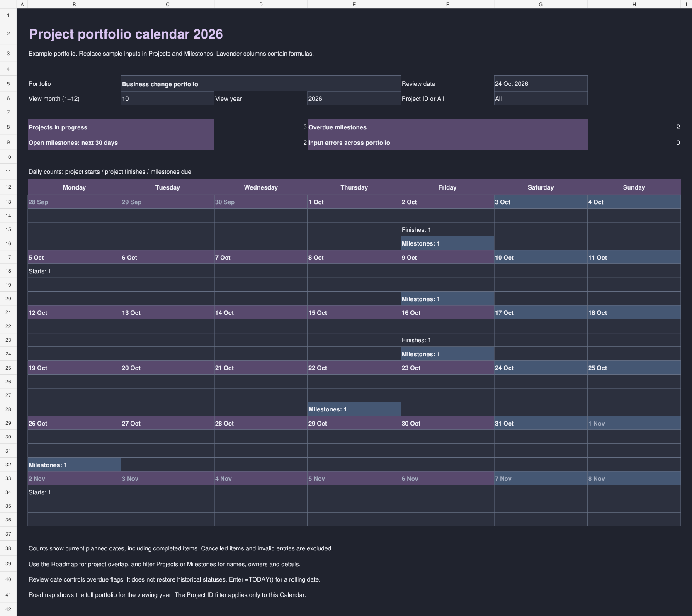
Task: Select 'Milestones: 1' under 9 Oct
Action: coord(447,299)
